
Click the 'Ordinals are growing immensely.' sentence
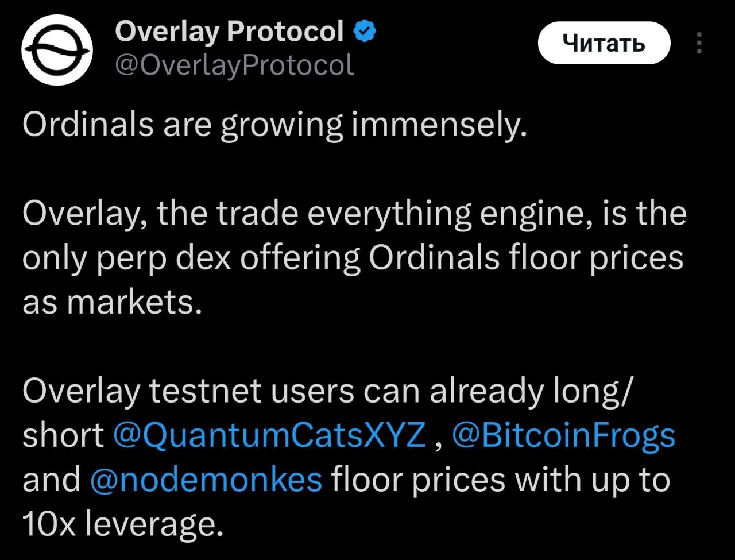click(274, 125)
